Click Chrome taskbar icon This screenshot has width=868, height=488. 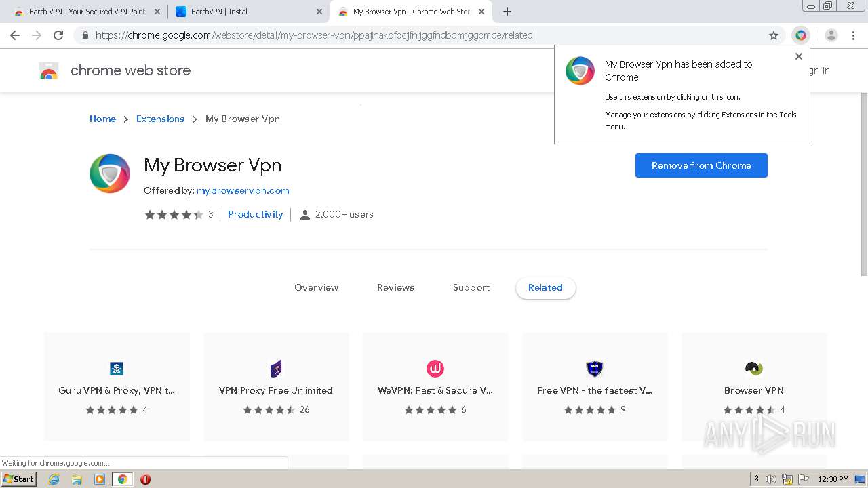click(122, 479)
